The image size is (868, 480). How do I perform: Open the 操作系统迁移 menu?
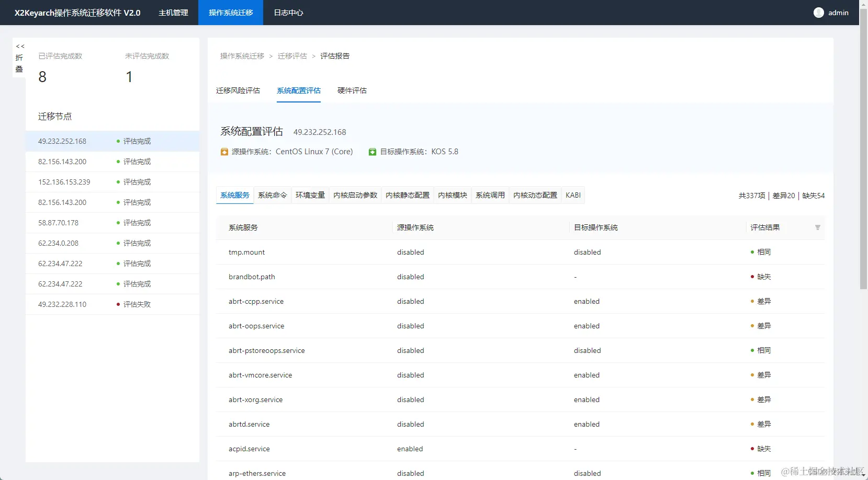point(231,13)
